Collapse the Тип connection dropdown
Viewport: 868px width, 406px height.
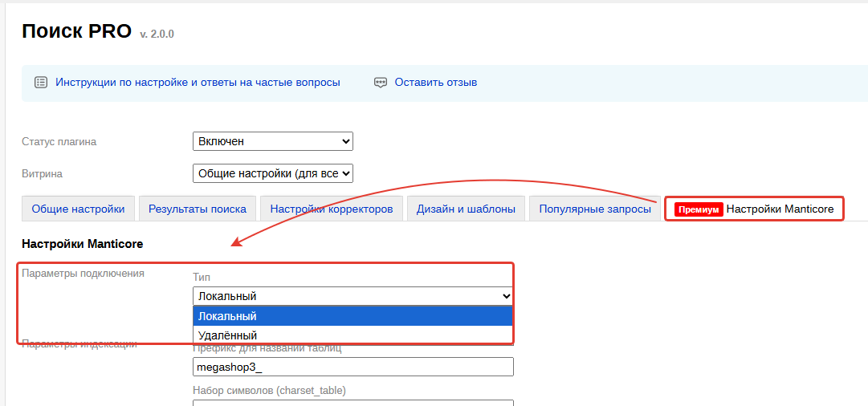click(x=352, y=296)
